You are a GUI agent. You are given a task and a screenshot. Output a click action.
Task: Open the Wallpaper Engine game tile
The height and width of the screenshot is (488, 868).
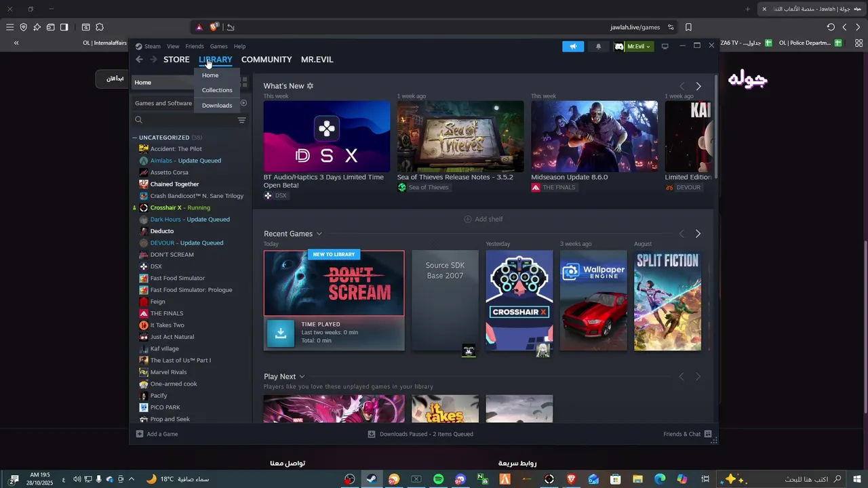point(593,300)
